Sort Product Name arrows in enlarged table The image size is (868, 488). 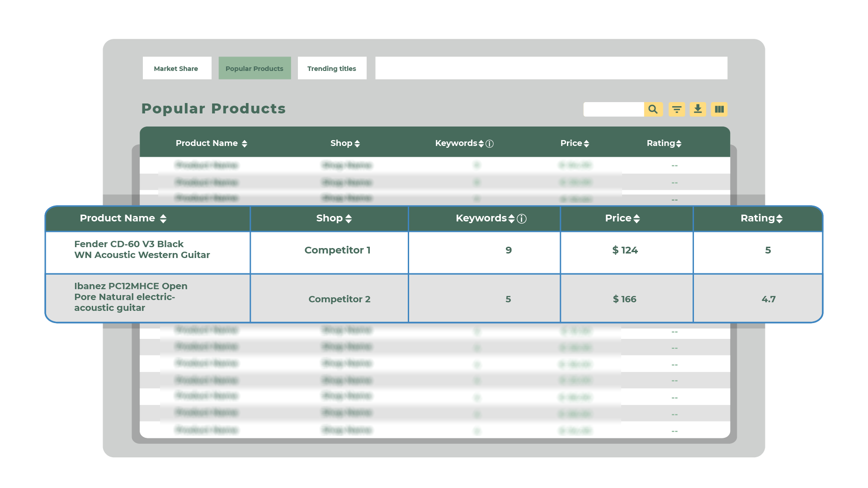163,219
